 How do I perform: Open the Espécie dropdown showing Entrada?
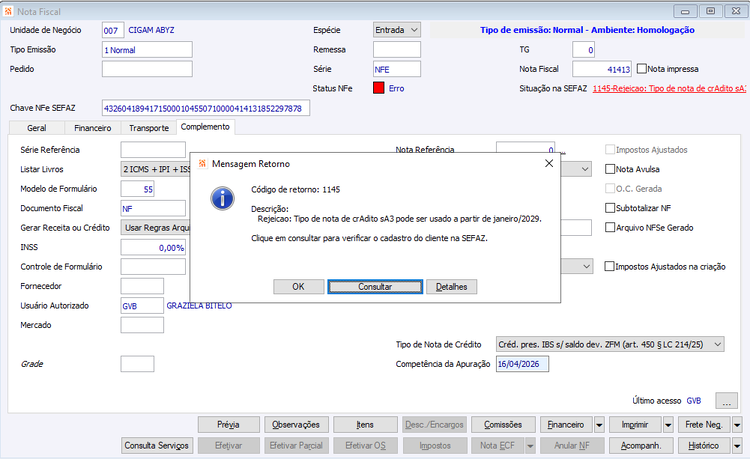click(397, 30)
